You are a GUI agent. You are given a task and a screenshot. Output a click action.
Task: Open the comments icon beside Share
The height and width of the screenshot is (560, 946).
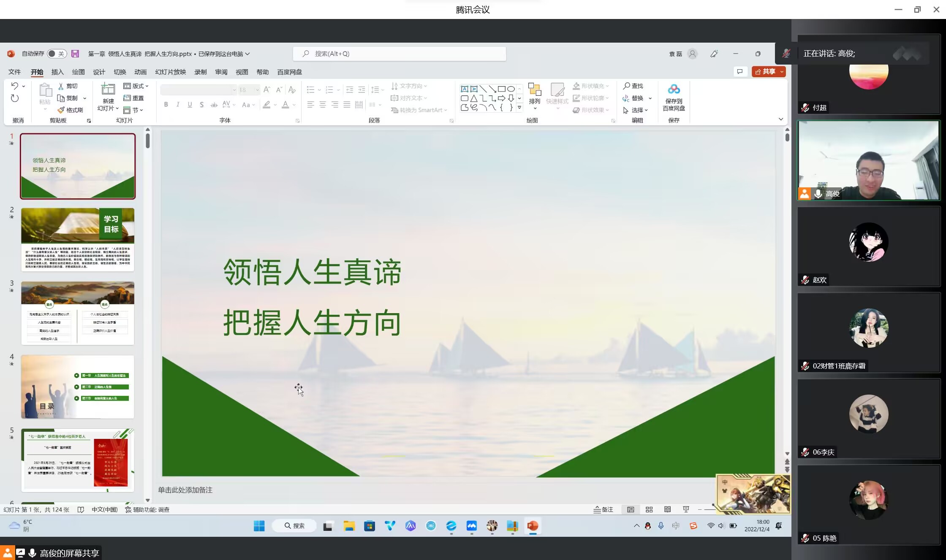pos(740,72)
